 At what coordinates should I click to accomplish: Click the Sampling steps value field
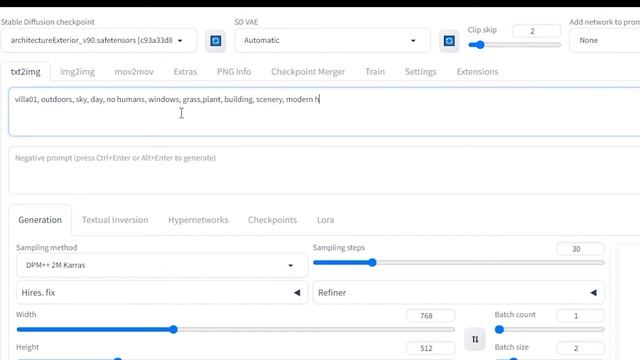(580, 249)
